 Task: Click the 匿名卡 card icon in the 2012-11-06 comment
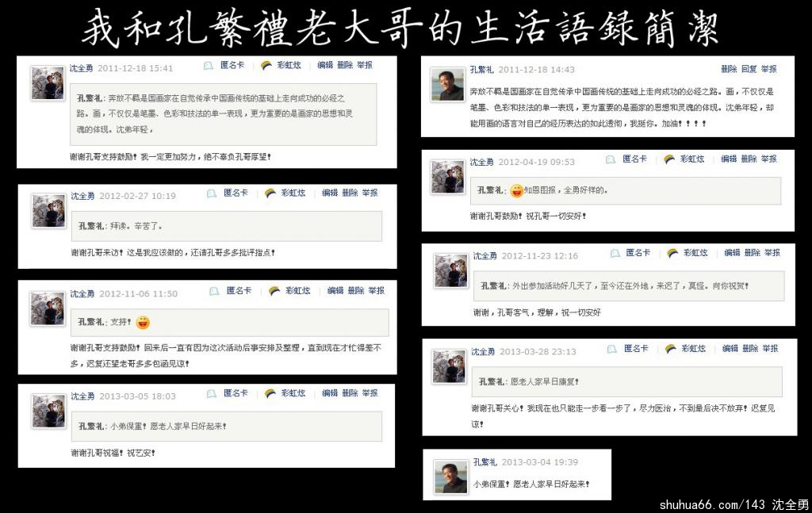[x=214, y=292]
